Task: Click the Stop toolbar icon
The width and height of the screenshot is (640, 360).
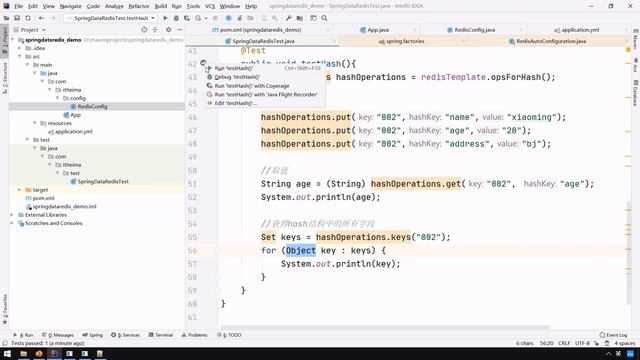Action: point(215,18)
